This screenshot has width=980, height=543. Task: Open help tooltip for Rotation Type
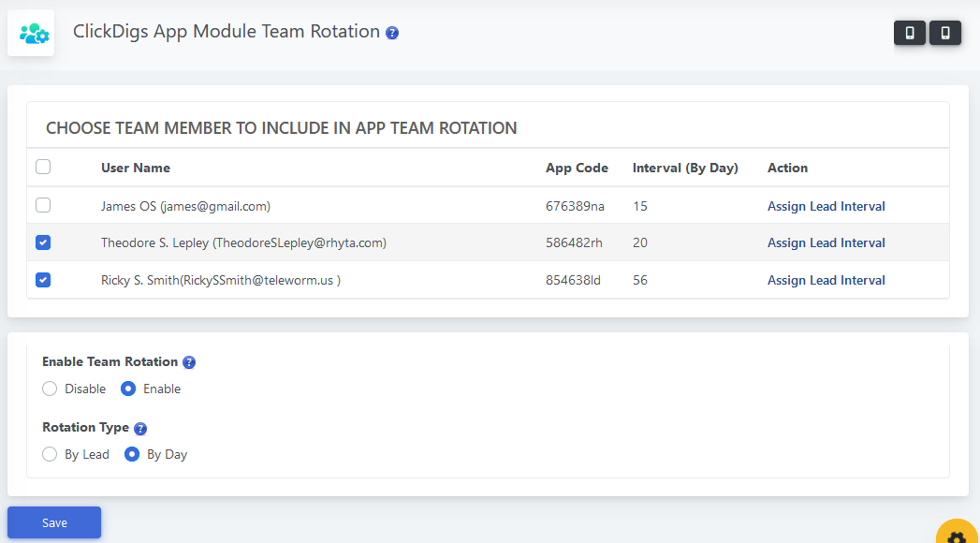click(140, 429)
